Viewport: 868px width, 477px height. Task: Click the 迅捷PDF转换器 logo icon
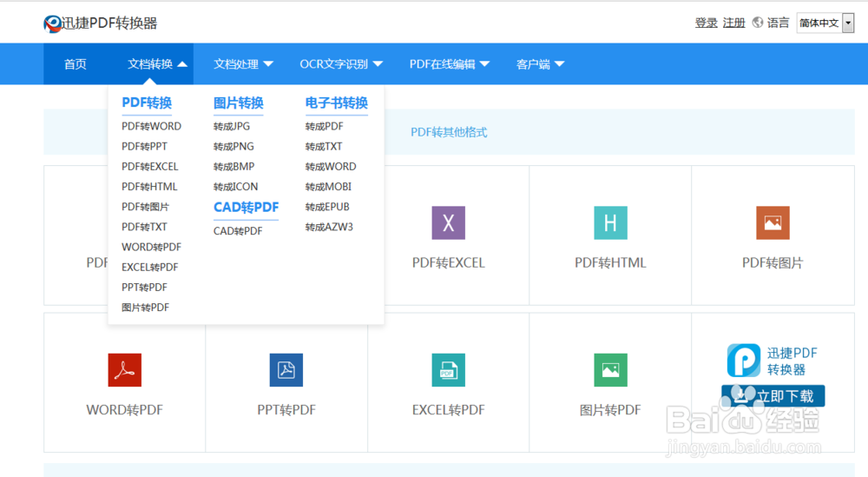53,23
